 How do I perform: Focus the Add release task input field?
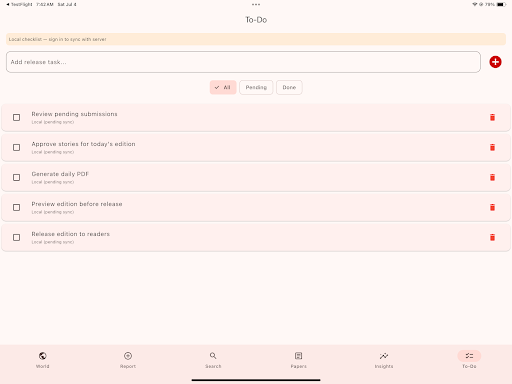[243, 62]
